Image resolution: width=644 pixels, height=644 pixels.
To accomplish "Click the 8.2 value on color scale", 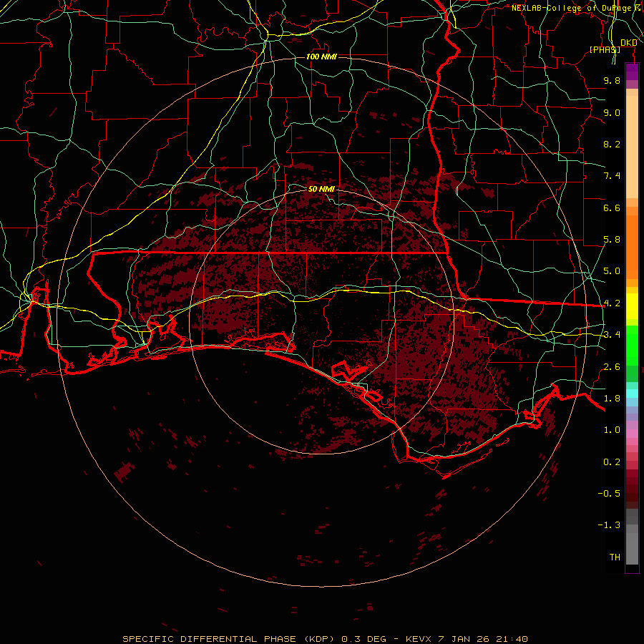I will (612, 144).
